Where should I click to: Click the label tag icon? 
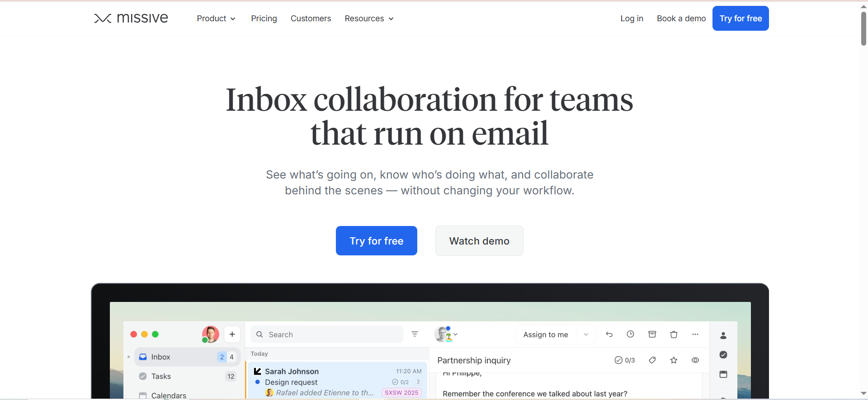652,360
